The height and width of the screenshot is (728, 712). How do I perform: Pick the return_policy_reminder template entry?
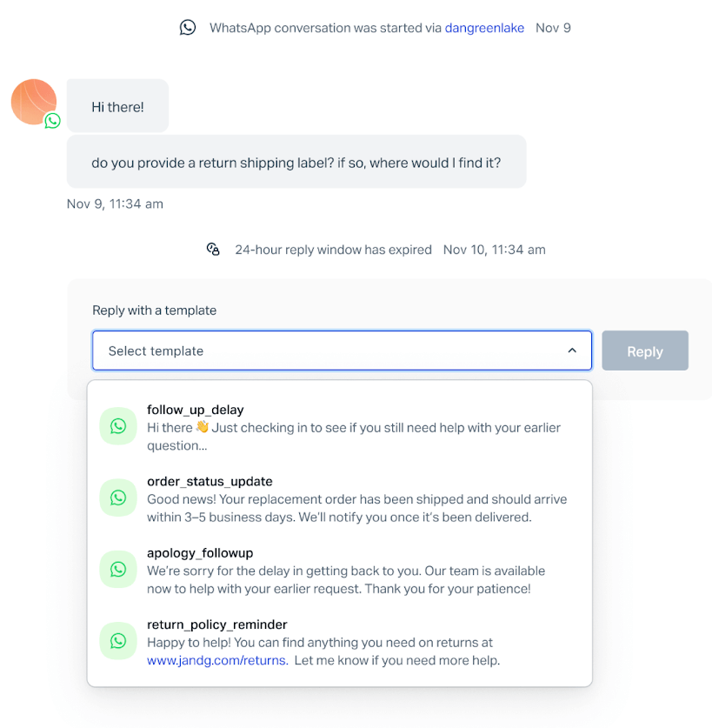339,642
